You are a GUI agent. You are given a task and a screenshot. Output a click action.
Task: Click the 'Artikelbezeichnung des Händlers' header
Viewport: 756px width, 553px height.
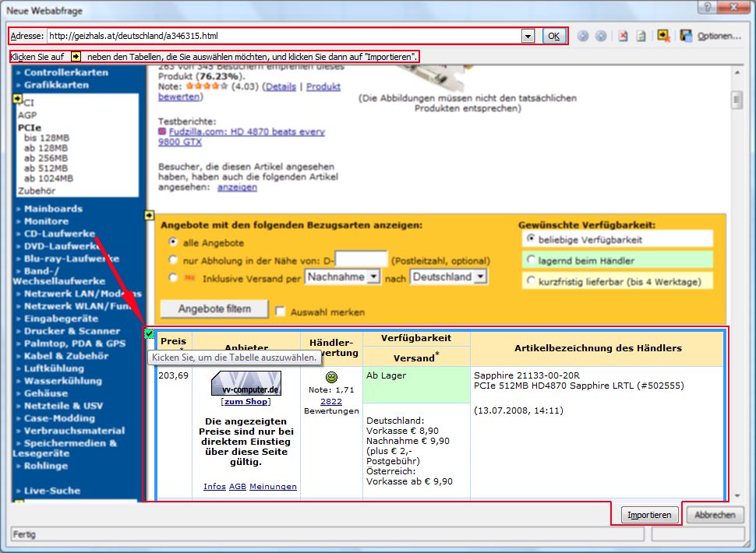pos(598,348)
